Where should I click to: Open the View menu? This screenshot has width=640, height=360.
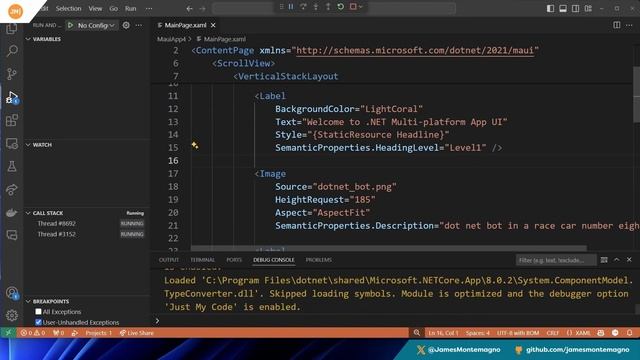(x=95, y=8)
